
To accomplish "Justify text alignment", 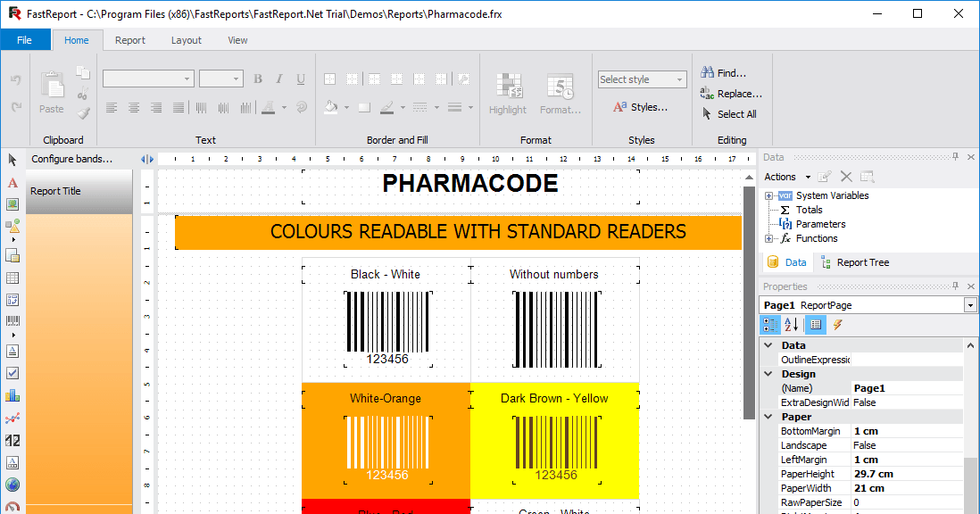I will pyautogui.click(x=179, y=107).
